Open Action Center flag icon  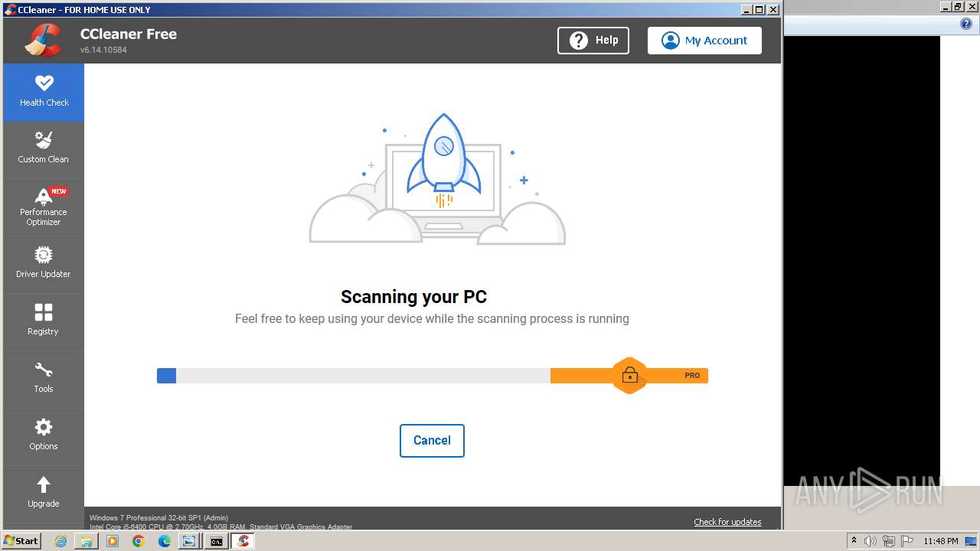(906, 541)
